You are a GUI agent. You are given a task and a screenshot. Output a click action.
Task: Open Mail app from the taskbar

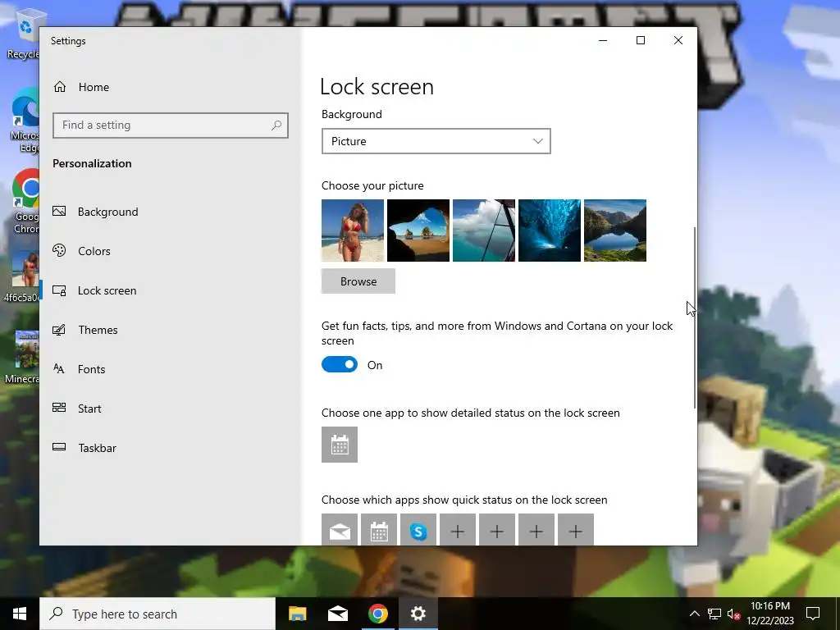pyautogui.click(x=338, y=614)
